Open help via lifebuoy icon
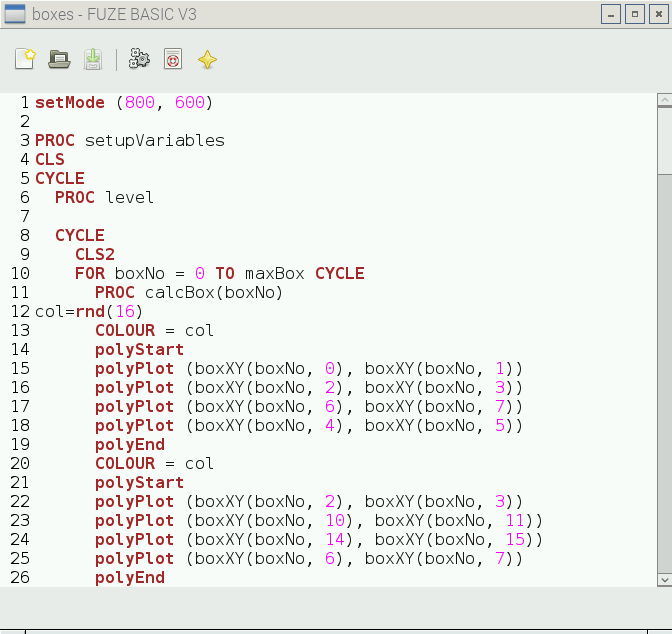The image size is (672, 634). 173,59
